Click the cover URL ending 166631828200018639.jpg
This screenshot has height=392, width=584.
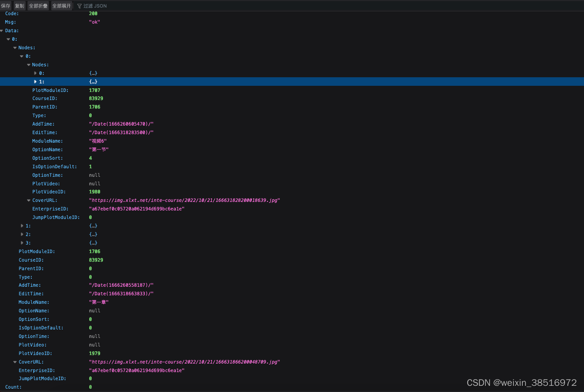[x=184, y=201]
